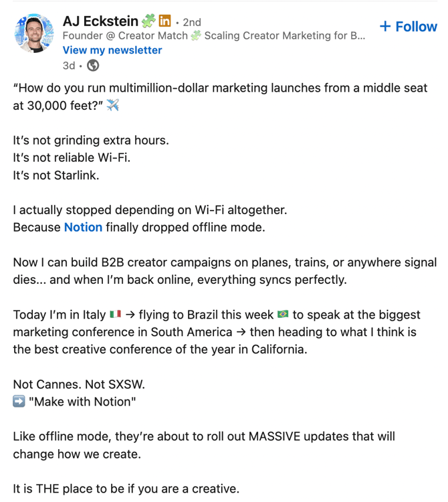Viewport: 448px width, 502px height.
Task: Click the puzzle emoji in the headline text
Action: click(x=196, y=35)
